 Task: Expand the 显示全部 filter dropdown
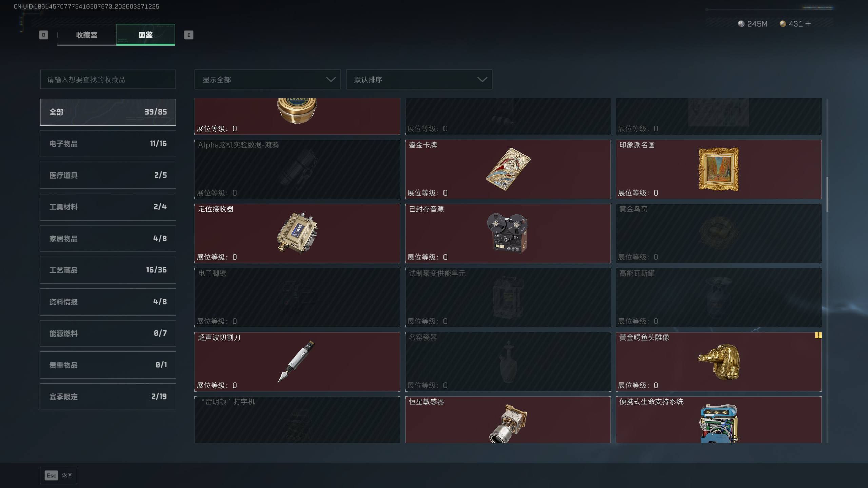point(268,80)
